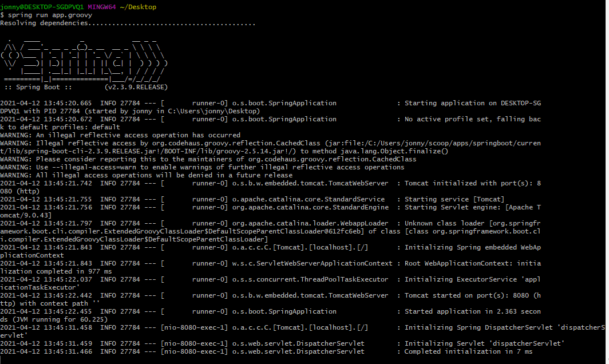The image size is (609, 364).
Task: Click 'Tomcat started on port(s): 8080 (h' message
Action: point(473,295)
